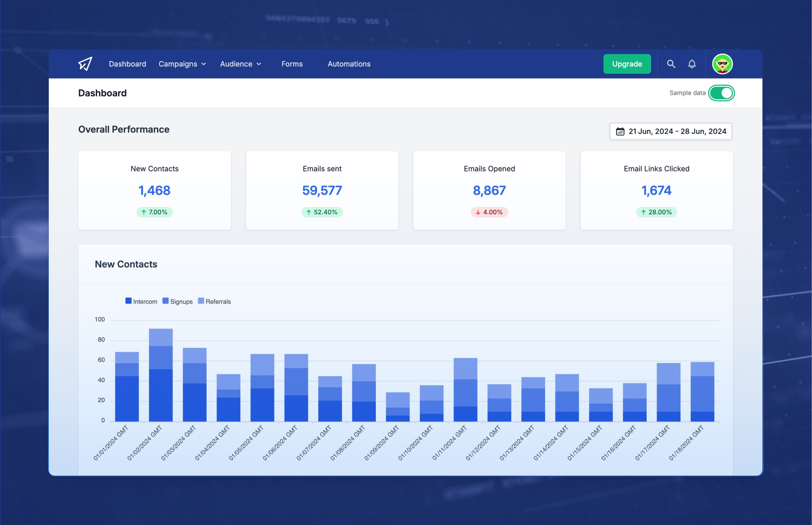Disable the Sample data switch

721,92
